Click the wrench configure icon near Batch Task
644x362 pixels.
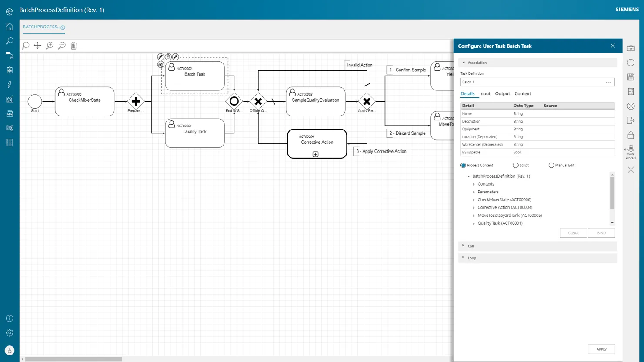(175, 56)
